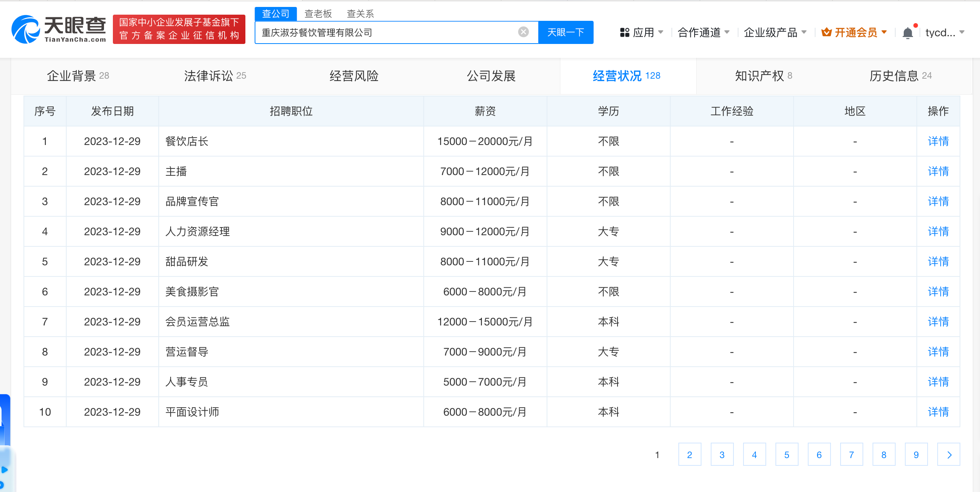Click the 学历 column header
This screenshot has height=492, width=980.
[x=609, y=111]
